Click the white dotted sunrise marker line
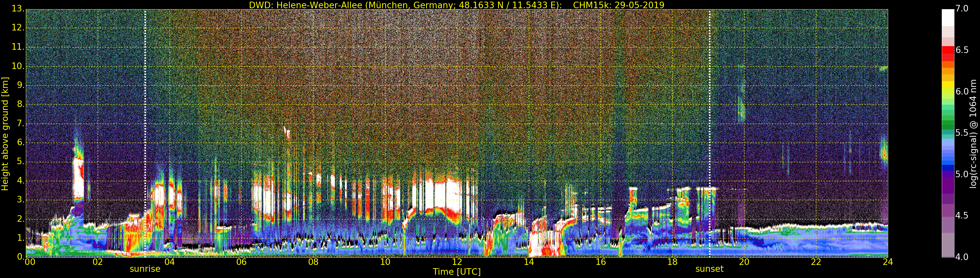Screen dimensions: 980x278 click(145, 133)
